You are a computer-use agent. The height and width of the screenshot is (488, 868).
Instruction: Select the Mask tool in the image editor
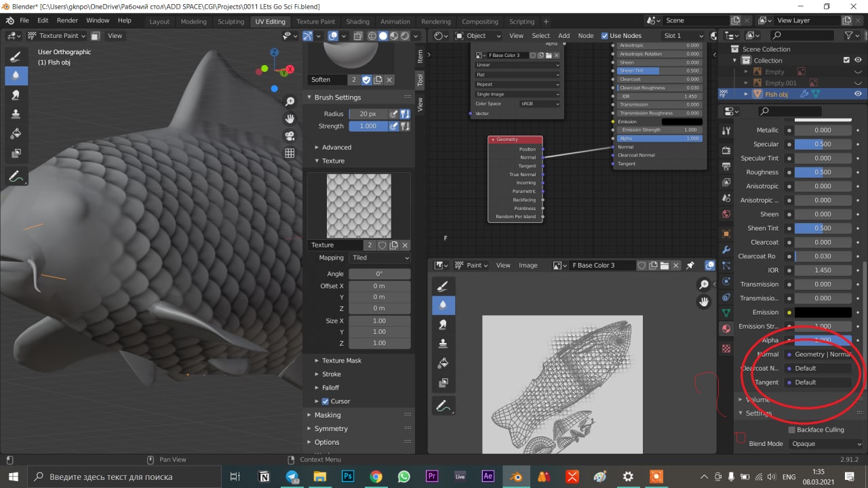point(443,382)
